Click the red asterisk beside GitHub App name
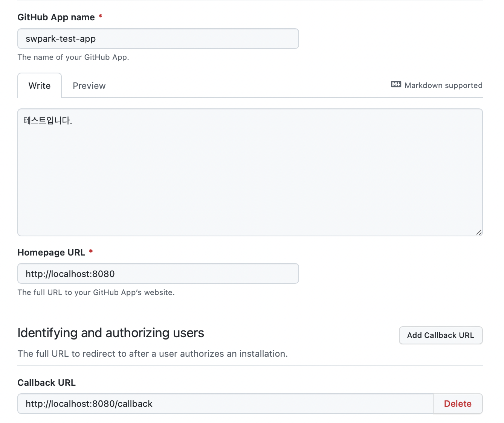 coord(100,17)
